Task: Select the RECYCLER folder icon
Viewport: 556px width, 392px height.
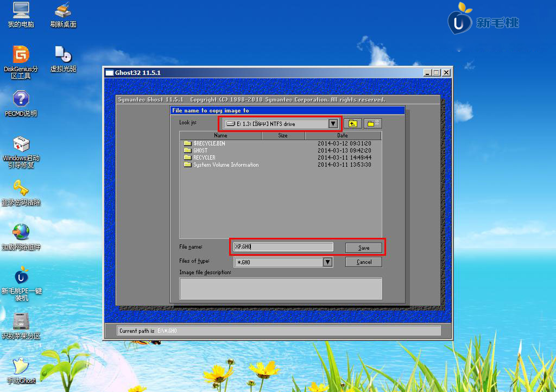Action: pos(187,157)
